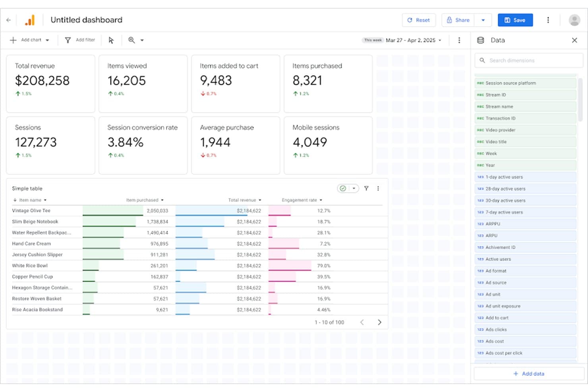The image size is (588, 392).
Task: Click the Simple table filter icon
Action: point(366,188)
